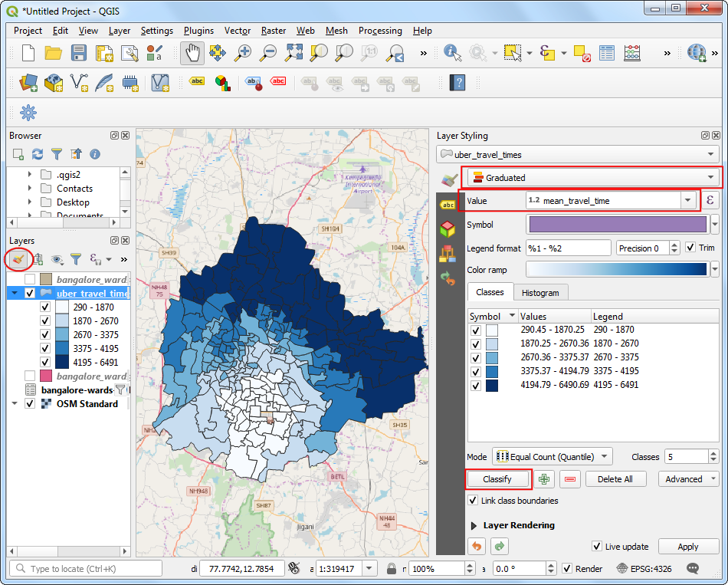Disable the Live update checkbox
This screenshot has height=585, width=728.
coord(597,547)
